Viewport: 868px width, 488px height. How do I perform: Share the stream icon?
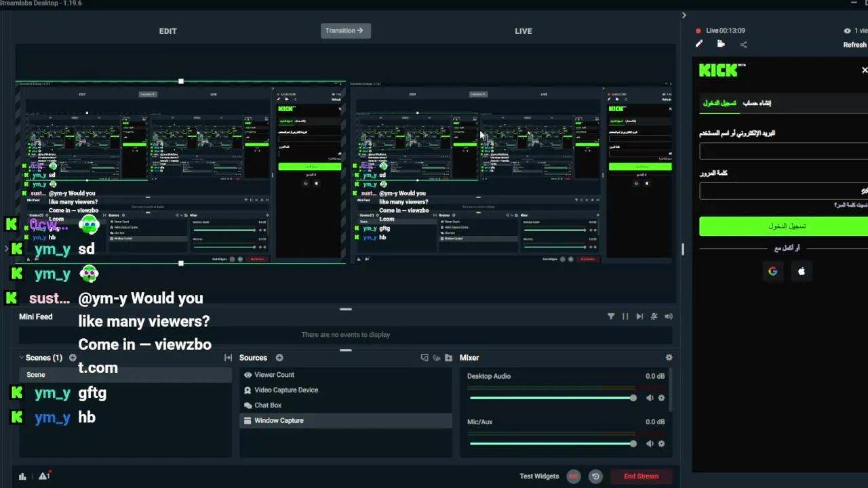point(743,45)
